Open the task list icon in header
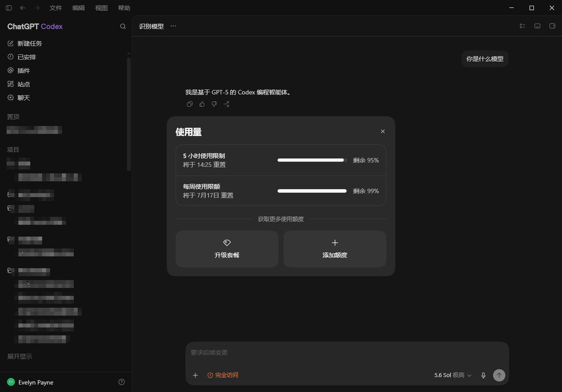 [x=523, y=26]
